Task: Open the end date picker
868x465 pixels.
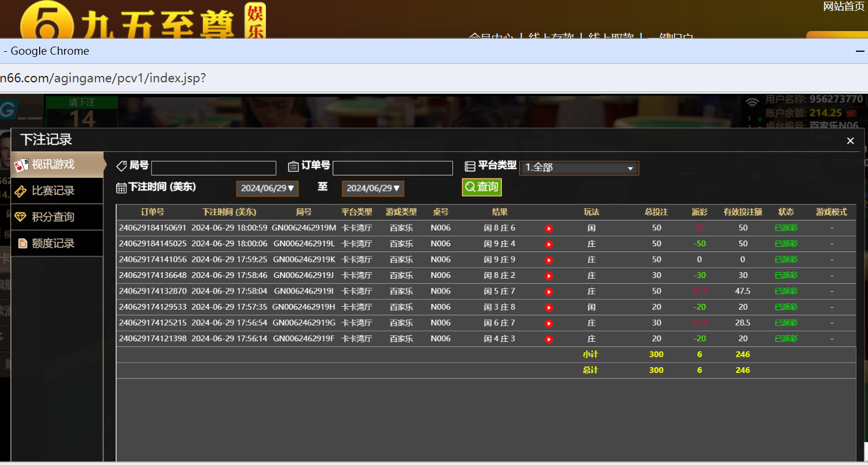Action: 373,188
